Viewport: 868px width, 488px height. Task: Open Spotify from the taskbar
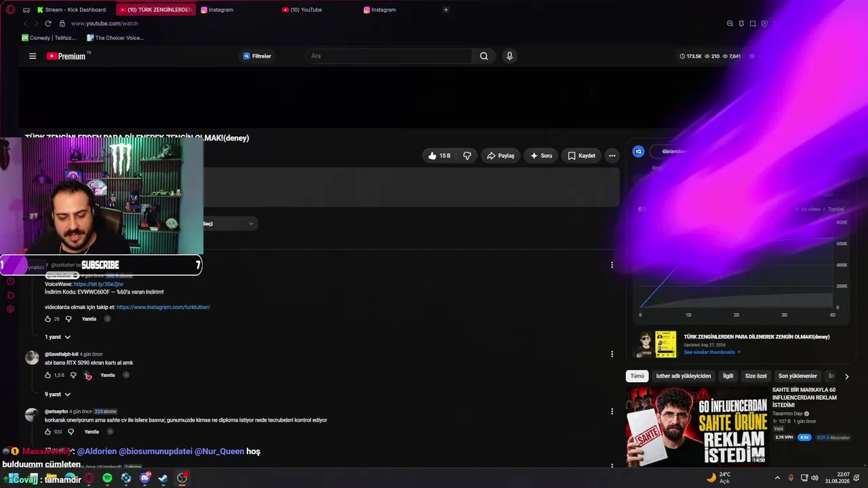[x=107, y=478]
